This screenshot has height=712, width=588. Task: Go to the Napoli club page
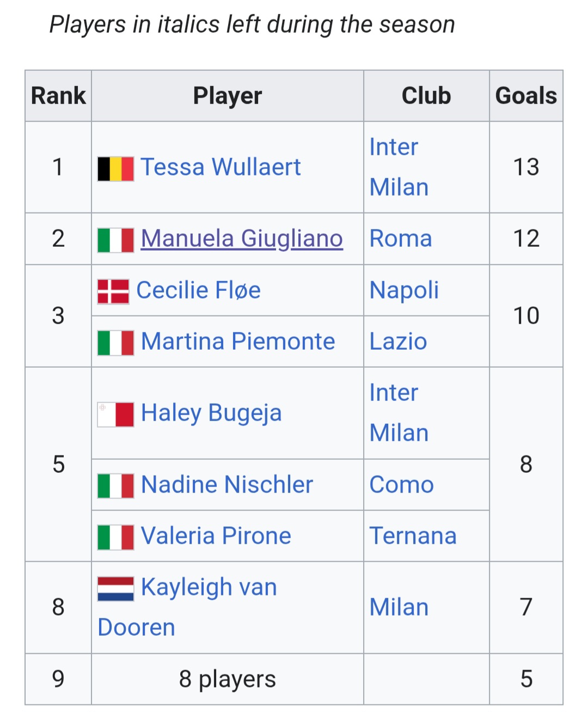[x=404, y=290]
